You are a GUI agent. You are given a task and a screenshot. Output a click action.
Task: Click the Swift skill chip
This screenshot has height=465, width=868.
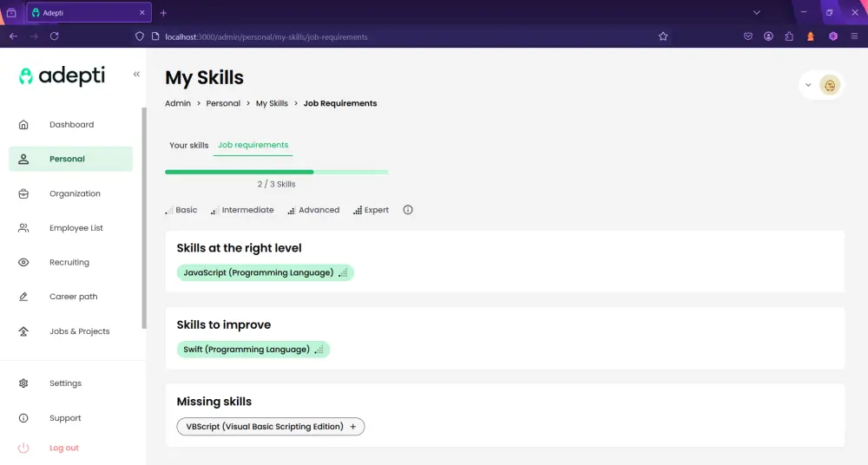click(253, 350)
